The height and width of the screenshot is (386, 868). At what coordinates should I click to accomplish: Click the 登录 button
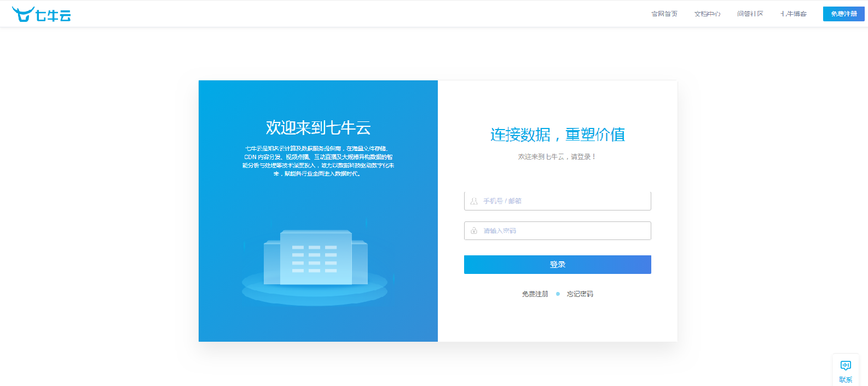pos(558,265)
